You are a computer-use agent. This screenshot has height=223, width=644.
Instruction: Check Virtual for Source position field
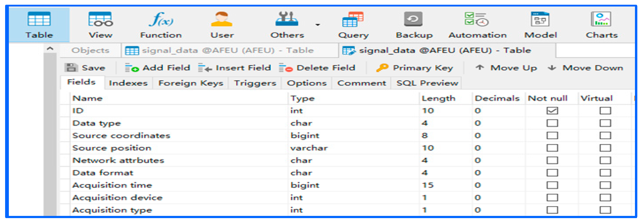coord(605,148)
